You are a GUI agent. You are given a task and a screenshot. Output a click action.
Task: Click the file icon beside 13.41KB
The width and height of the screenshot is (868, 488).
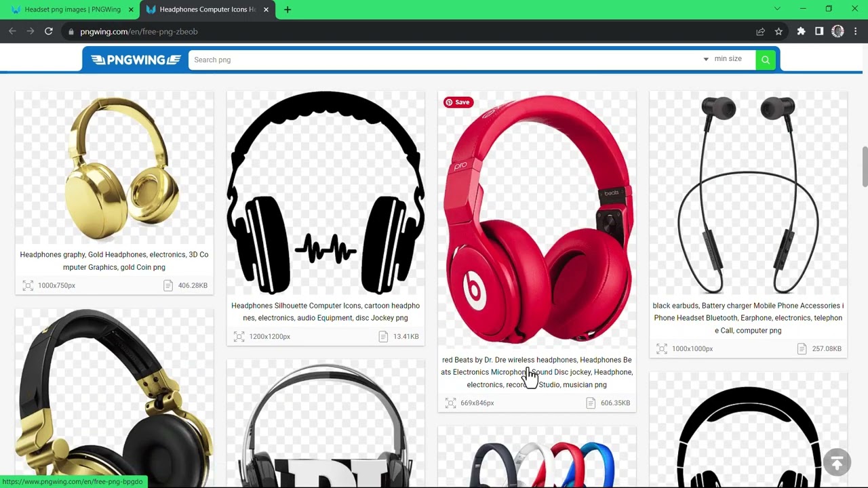pos(383,336)
